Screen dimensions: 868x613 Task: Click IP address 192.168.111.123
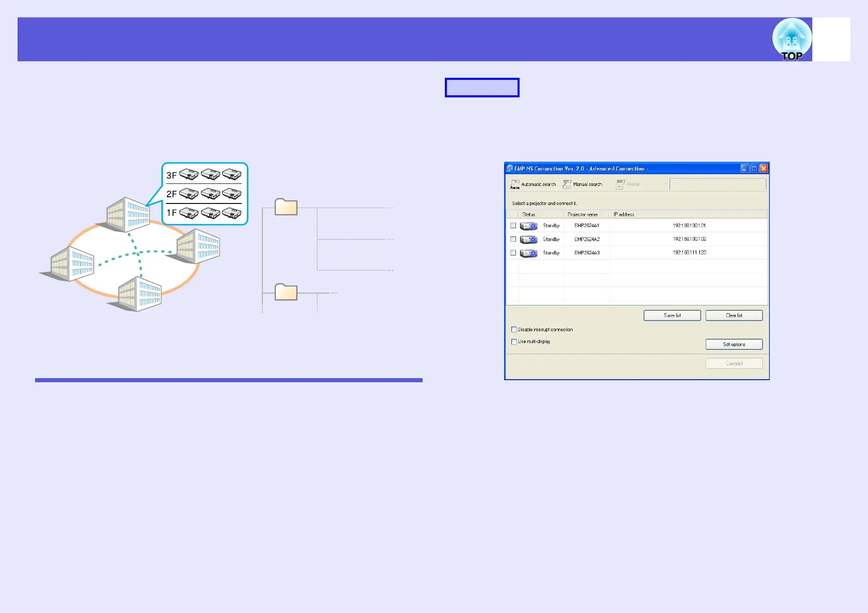[689, 253]
